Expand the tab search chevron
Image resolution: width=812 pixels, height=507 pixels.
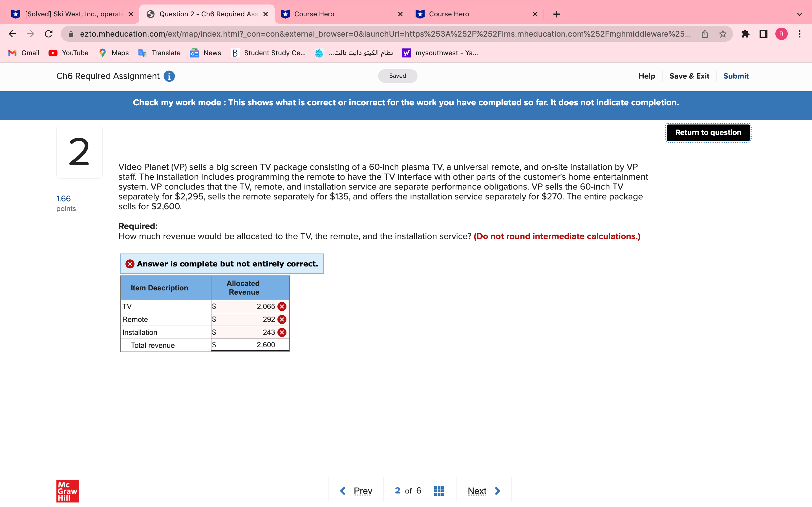[799, 14]
